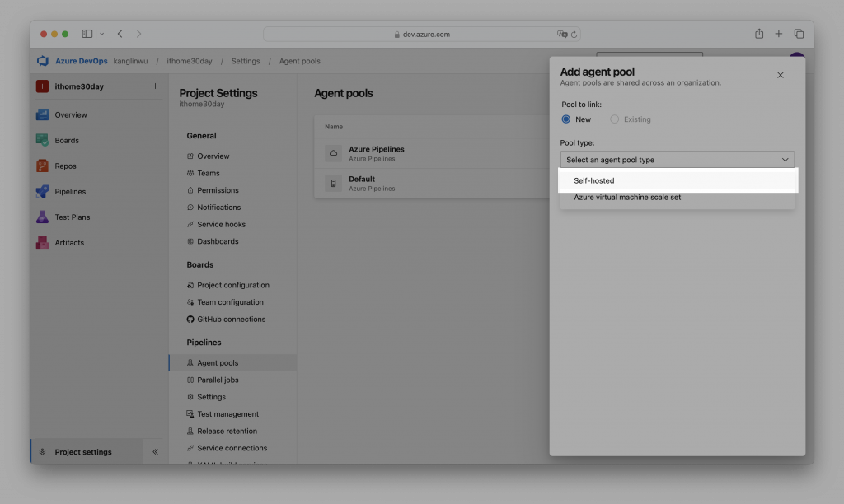Toggle the Safari sidebar icon
Image resolution: width=844 pixels, height=504 pixels.
(x=87, y=34)
